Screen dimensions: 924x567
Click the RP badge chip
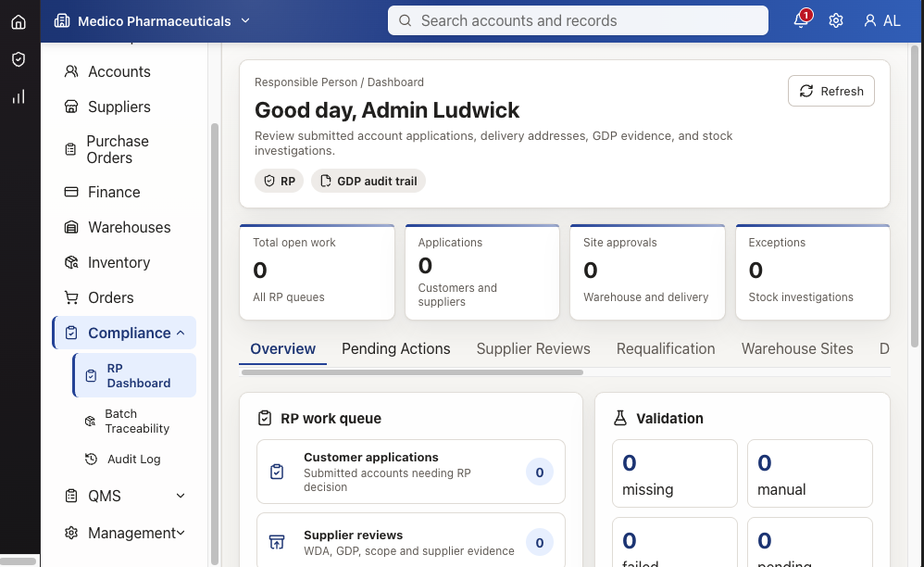tap(280, 181)
